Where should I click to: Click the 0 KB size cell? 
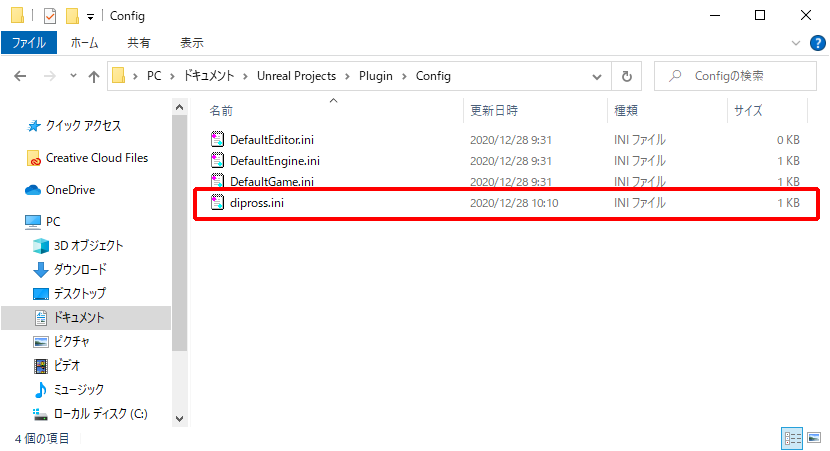click(x=788, y=140)
